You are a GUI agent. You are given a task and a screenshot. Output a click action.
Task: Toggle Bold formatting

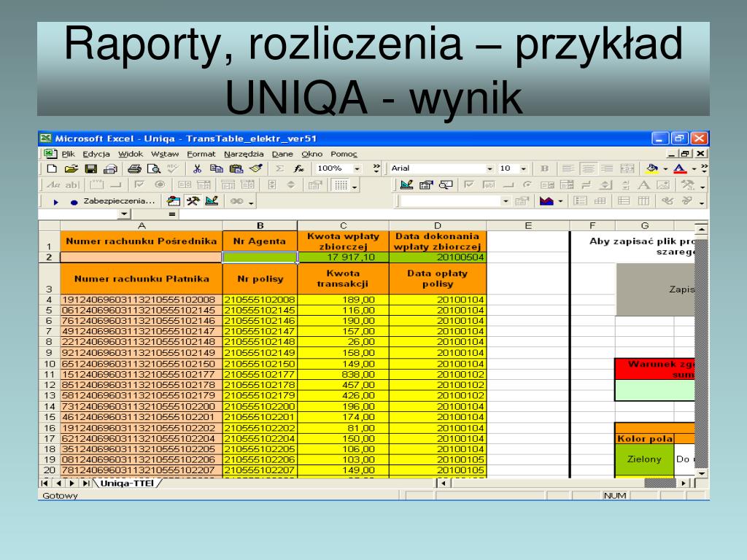(544, 168)
